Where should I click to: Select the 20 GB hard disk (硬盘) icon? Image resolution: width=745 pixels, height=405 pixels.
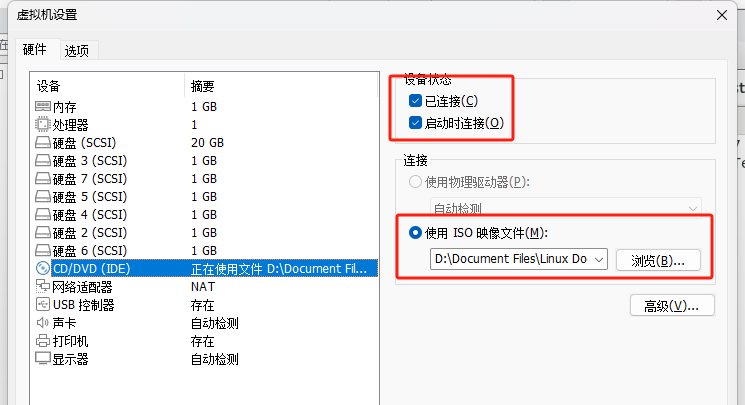(x=43, y=142)
